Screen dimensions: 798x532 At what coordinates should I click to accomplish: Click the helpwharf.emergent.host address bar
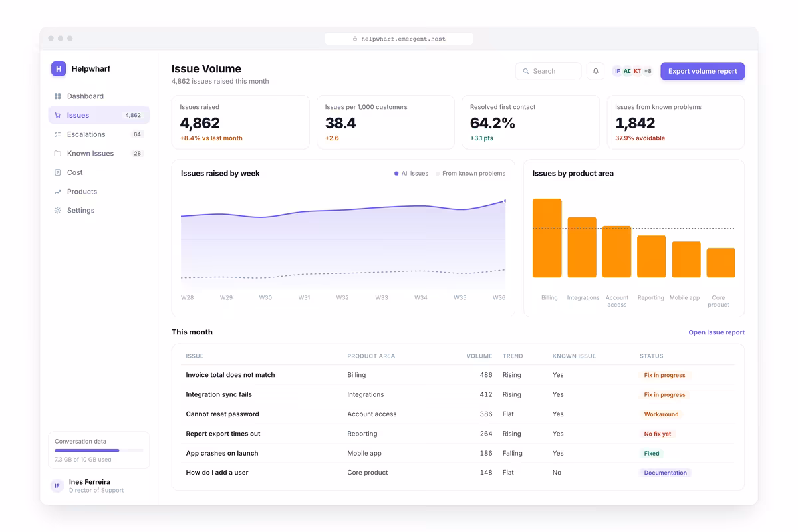(x=399, y=39)
